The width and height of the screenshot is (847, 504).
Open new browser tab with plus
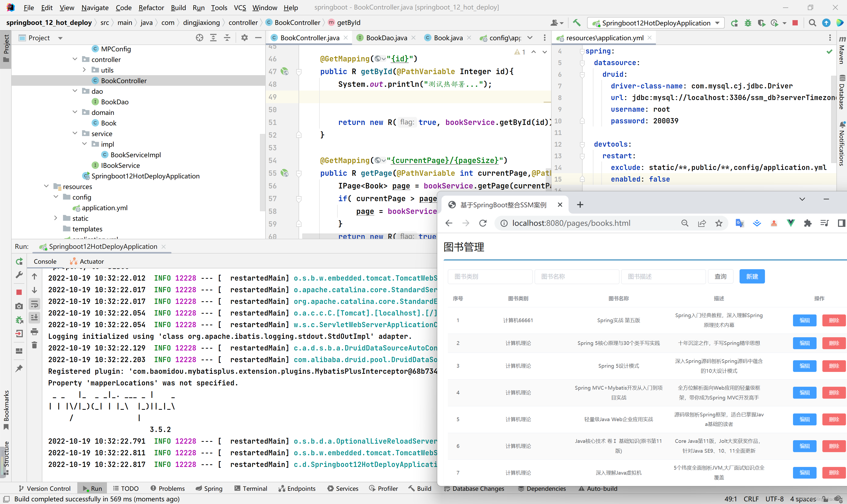point(580,204)
